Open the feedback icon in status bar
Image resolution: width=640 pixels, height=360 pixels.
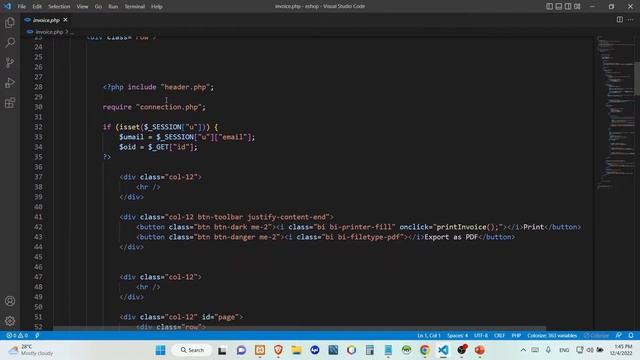(619, 335)
